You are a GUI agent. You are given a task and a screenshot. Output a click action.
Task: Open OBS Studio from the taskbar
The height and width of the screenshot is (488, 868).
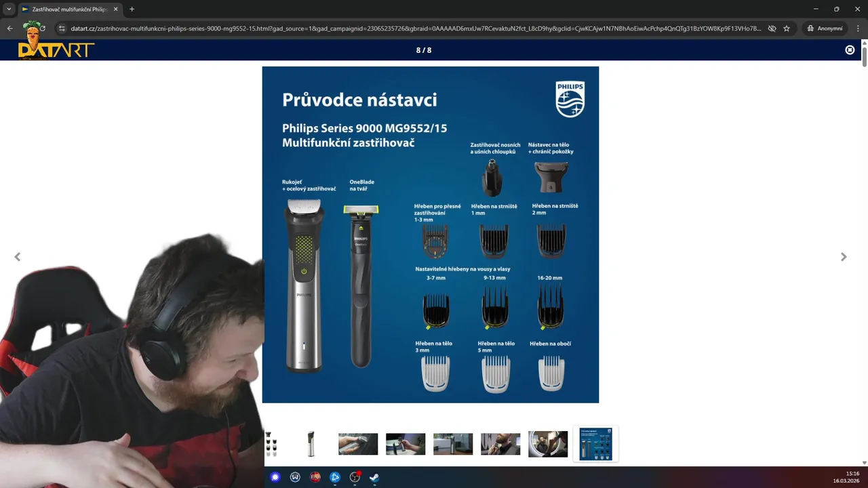coord(355,477)
